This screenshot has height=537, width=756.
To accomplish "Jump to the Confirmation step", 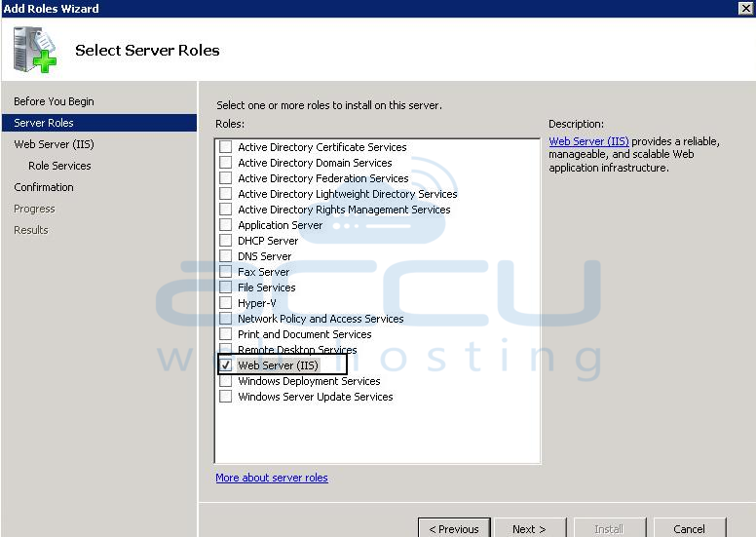I will (44, 187).
